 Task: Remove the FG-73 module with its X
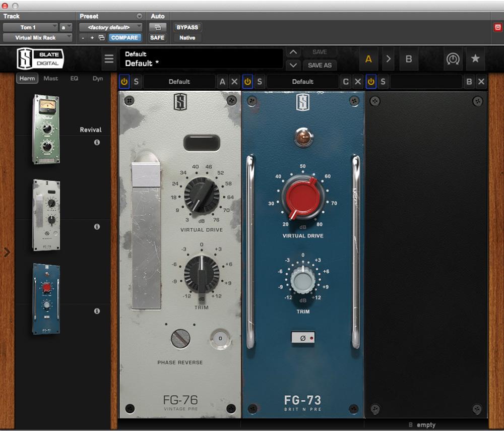click(358, 82)
